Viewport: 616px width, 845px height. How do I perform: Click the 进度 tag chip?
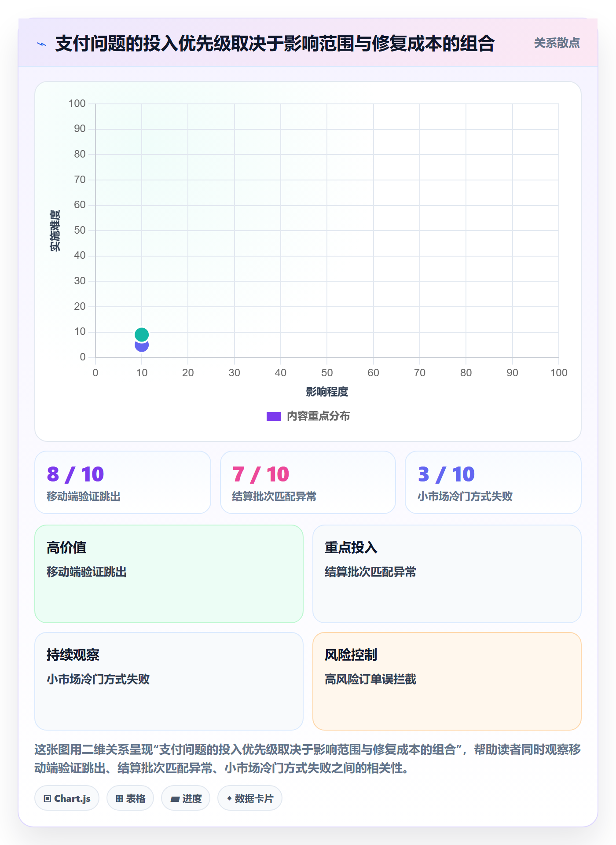[186, 798]
